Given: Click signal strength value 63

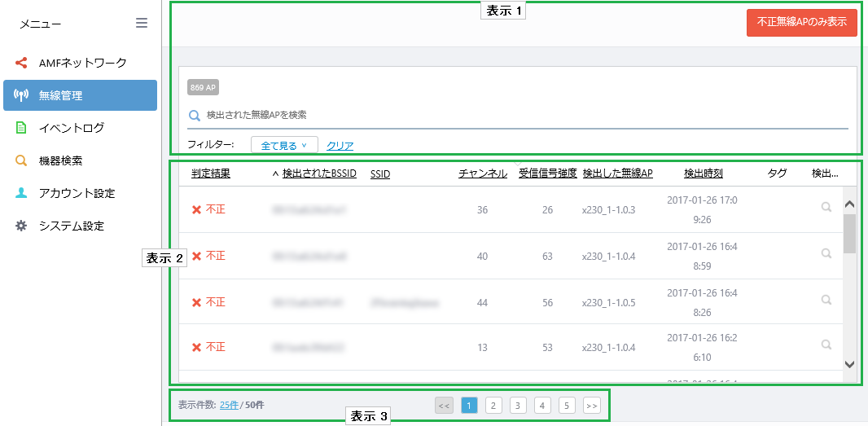Looking at the screenshot, I should (547, 257).
